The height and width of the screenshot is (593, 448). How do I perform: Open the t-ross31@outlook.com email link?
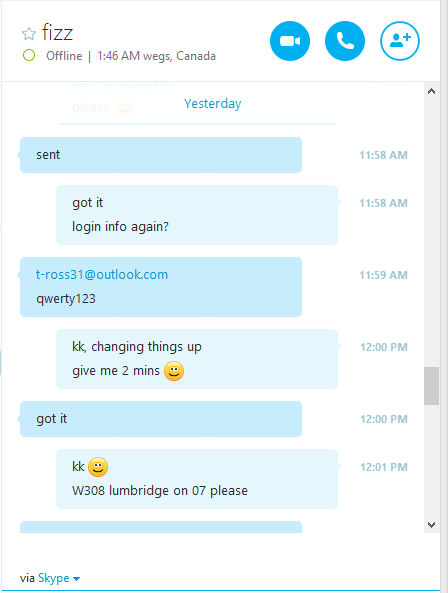pos(102,275)
